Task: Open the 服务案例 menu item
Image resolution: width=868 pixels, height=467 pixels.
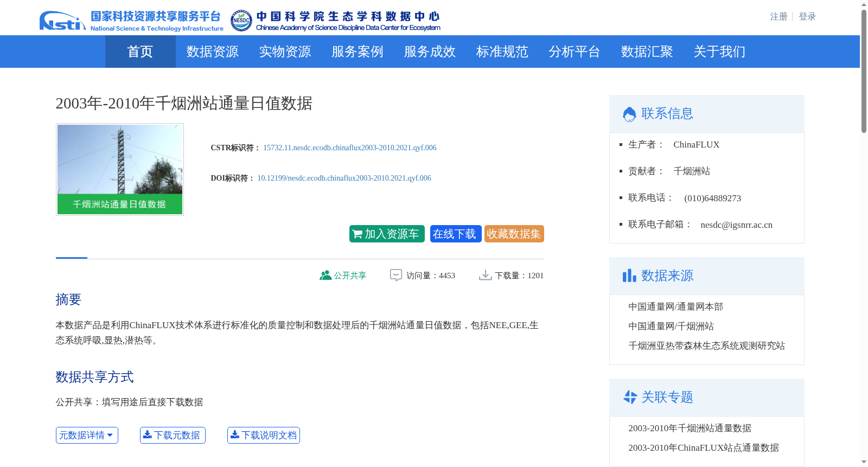Action: coord(358,52)
